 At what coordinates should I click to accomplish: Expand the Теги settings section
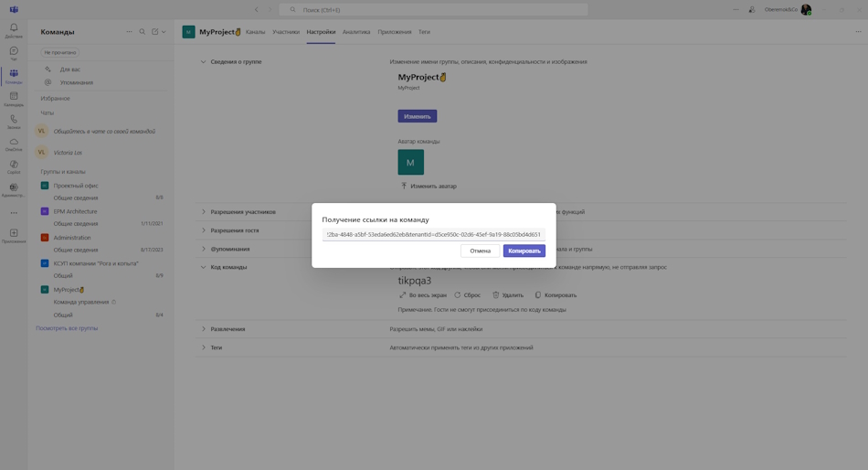click(x=203, y=347)
